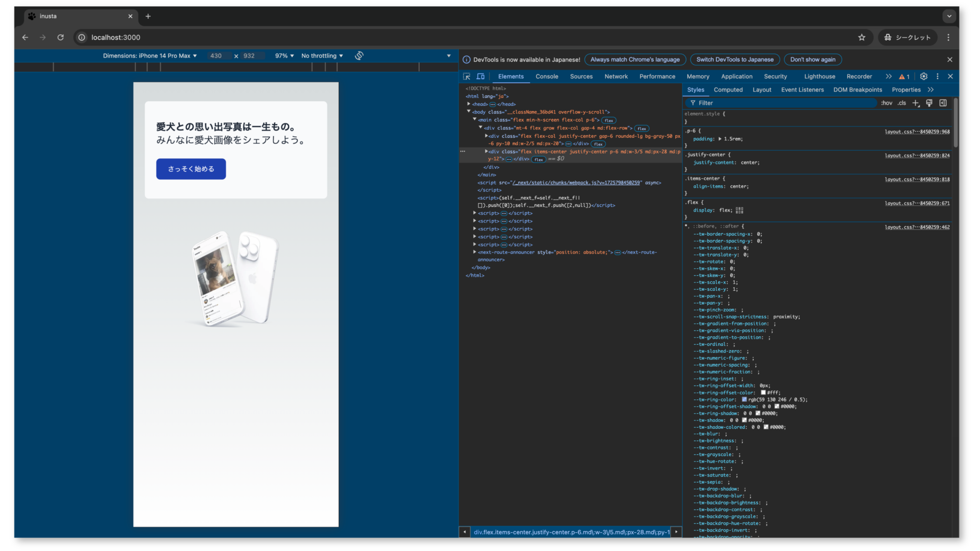Viewport: 980px width, 551px height.
Task: Switch to the Network tab
Action: point(616,77)
